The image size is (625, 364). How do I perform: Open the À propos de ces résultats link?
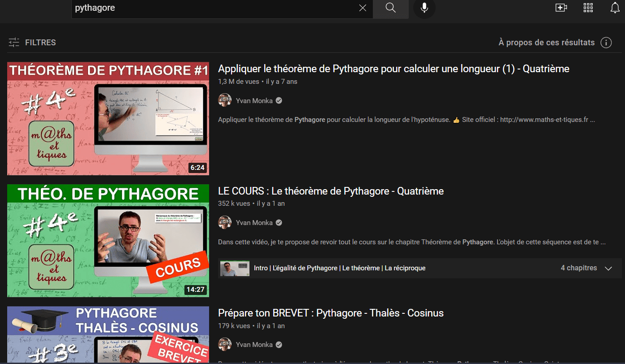point(546,43)
